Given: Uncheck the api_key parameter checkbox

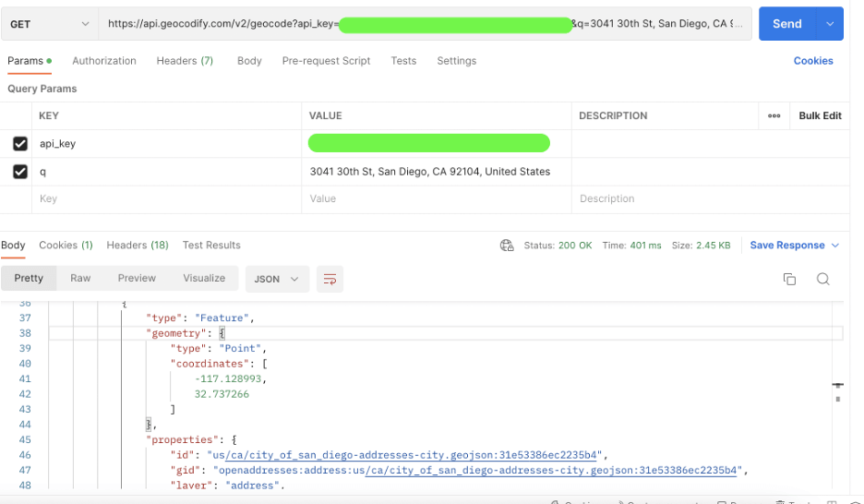Looking at the screenshot, I should pyautogui.click(x=20, y=144).
